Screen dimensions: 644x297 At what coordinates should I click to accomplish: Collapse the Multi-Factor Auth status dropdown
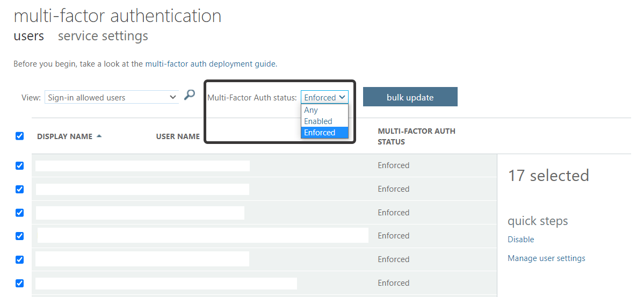324,97
